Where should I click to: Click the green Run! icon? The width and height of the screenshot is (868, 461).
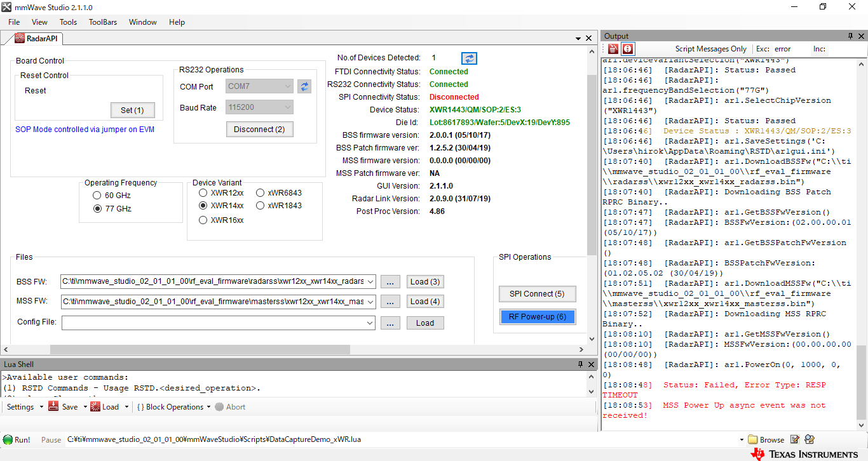click(8, 439)
